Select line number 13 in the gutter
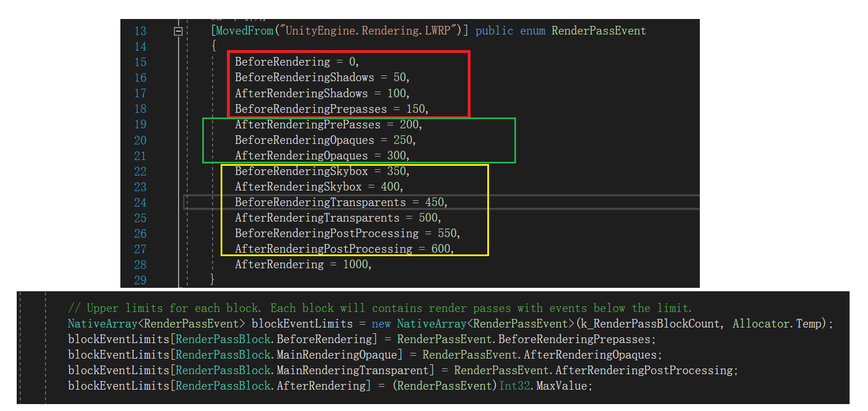 click(x=141, y=31)
